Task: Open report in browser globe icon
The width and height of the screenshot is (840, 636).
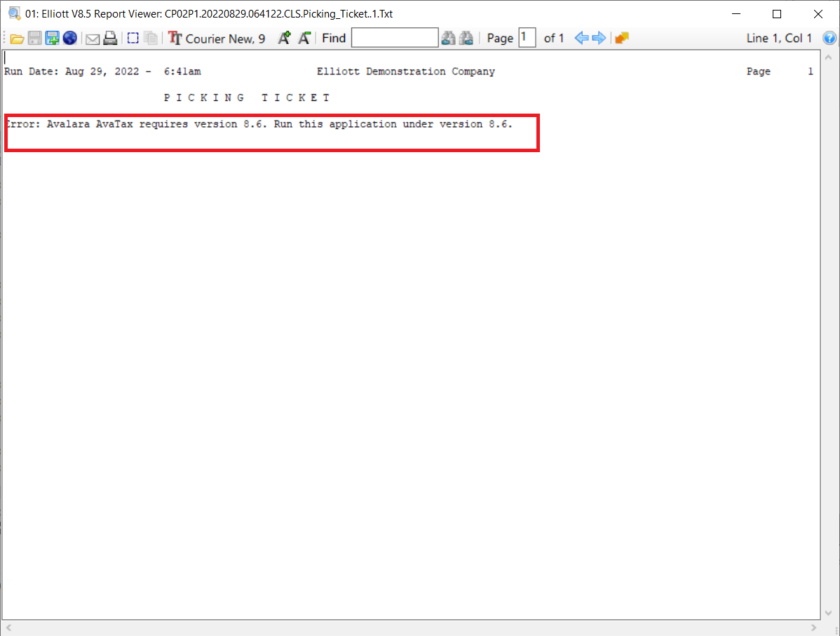Action: point(69,38)
